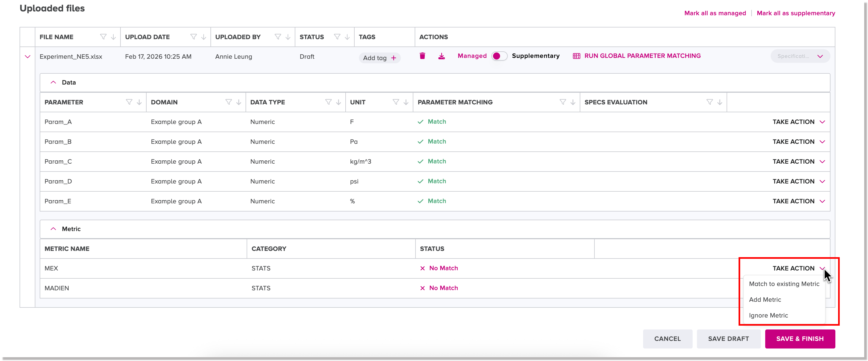Choose Add Metric option
868x361 pixels.
click(x=784, y=300)
